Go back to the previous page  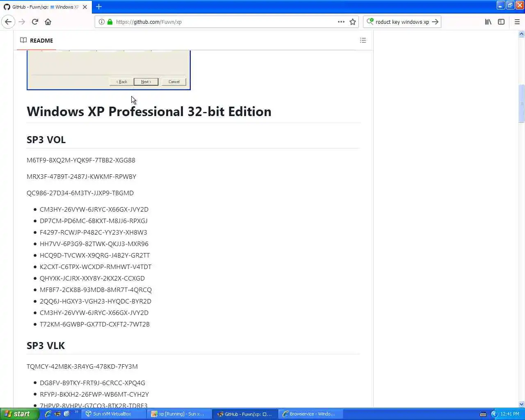(x=8, y=22)
